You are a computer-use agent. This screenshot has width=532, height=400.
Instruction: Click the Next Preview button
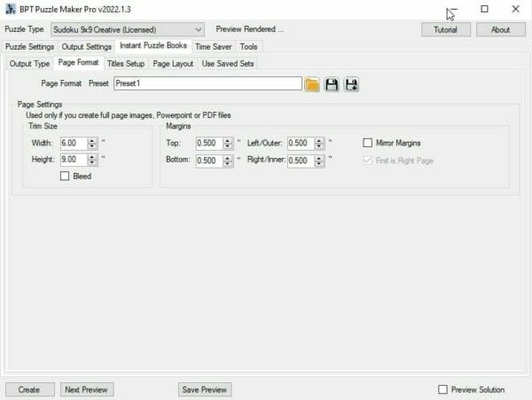point(87,389)
